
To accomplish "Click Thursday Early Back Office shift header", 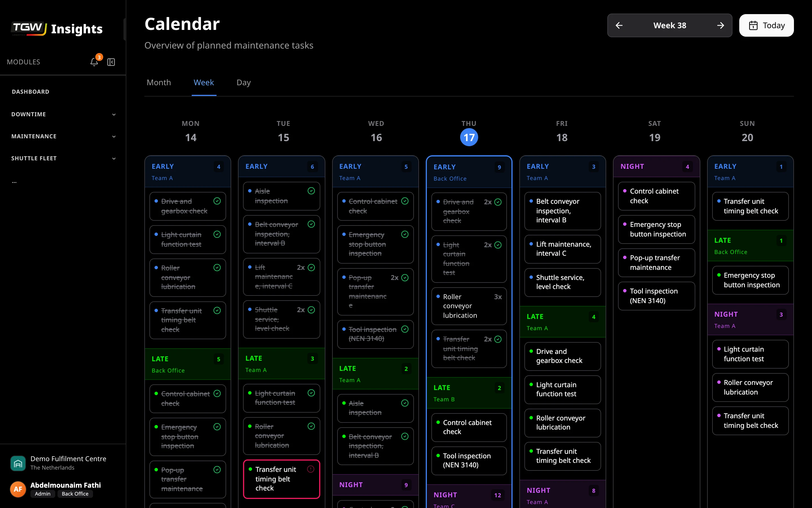I will tap(469, 172).
